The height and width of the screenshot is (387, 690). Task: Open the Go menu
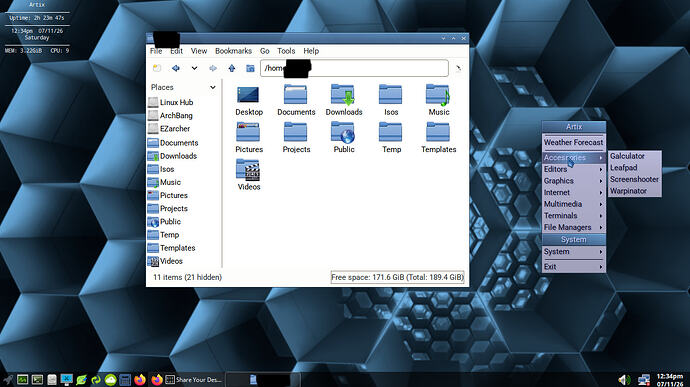pyautogui.click(x=264, y=51)
